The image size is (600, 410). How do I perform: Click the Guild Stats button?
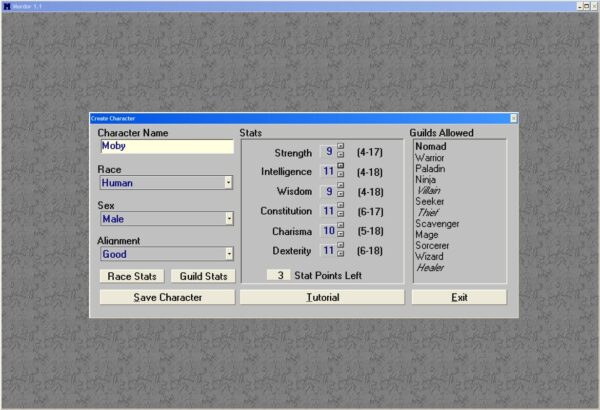[201, 276]
